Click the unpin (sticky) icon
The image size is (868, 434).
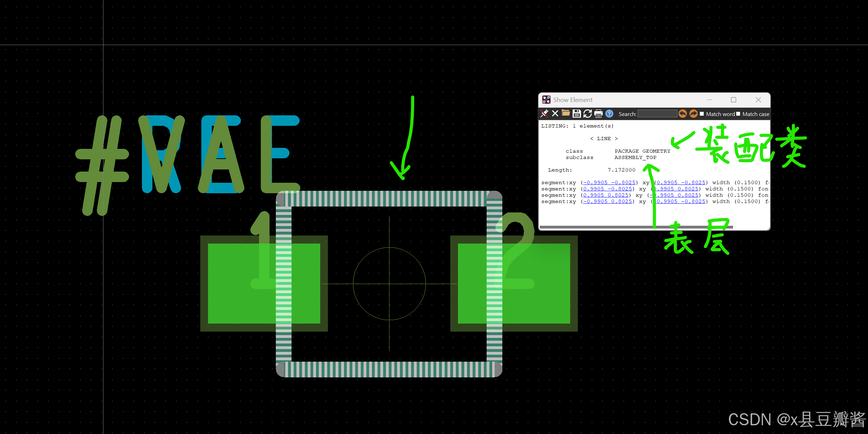pyautogui.click(x=544, y=114)
